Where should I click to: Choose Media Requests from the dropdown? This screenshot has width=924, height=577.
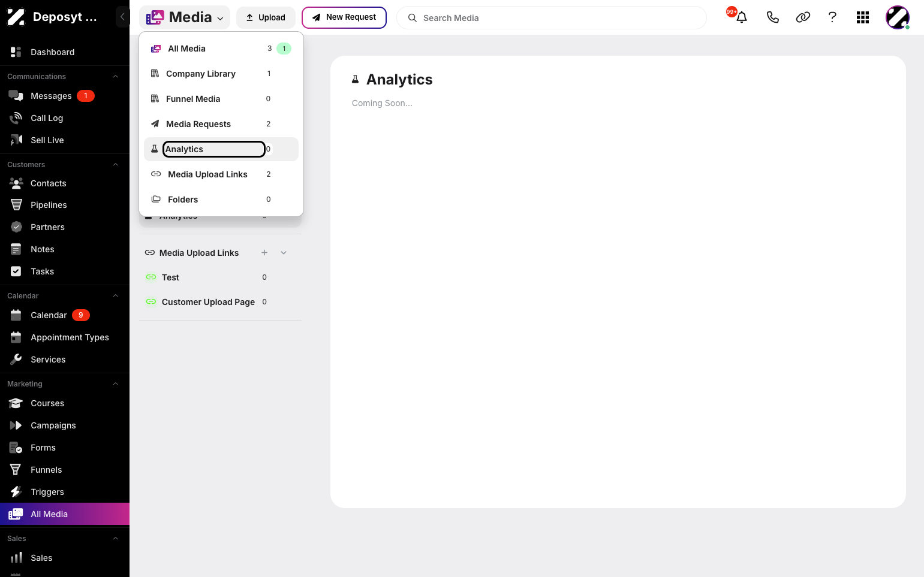221,124
